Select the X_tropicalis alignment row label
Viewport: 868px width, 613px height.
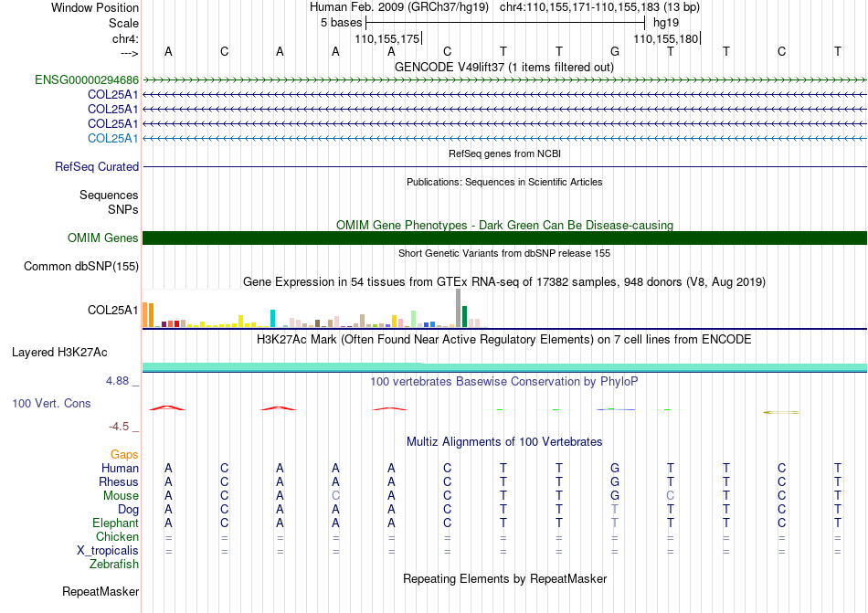point(108,551)
